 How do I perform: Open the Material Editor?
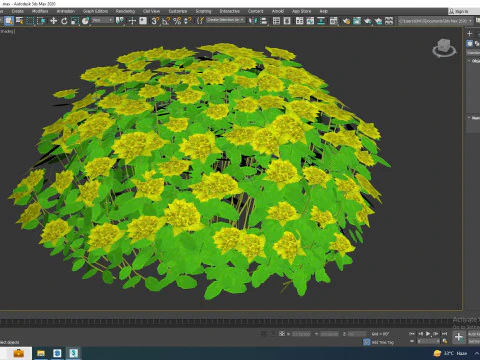click(x=334, y=21)
